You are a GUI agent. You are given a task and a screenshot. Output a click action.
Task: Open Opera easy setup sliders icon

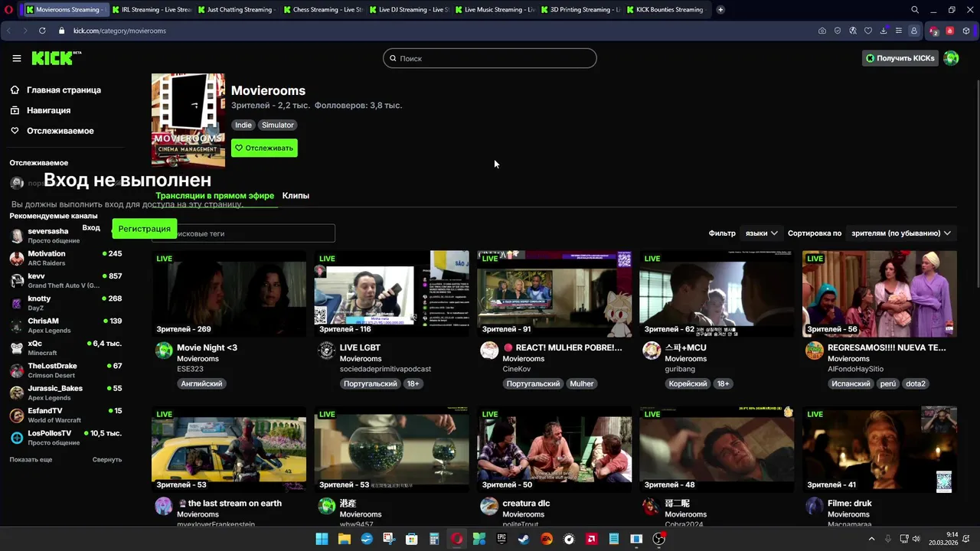tap(899, 31)
